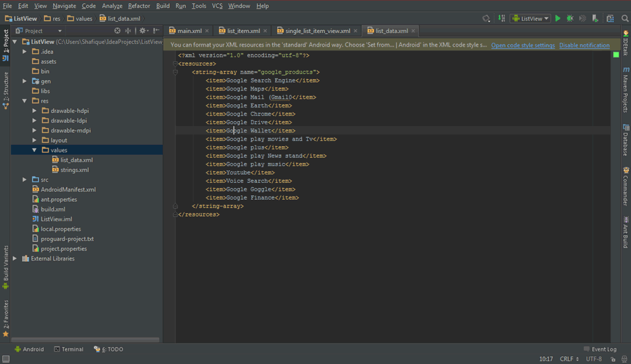Click the Project panel horizontal scrollbar
The height and width of the screenshot is (364, 631).
pos(85,340)
